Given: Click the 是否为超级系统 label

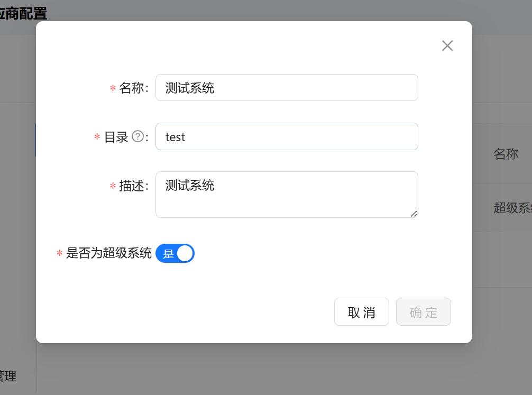Looking at the screenshot, I should coord(108,253).
